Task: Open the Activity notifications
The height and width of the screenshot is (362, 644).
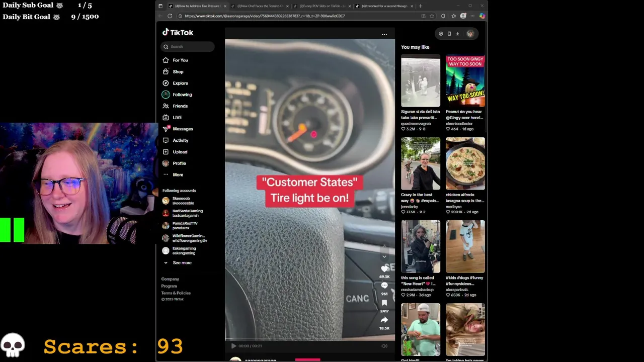Action: tap(176, 141)
